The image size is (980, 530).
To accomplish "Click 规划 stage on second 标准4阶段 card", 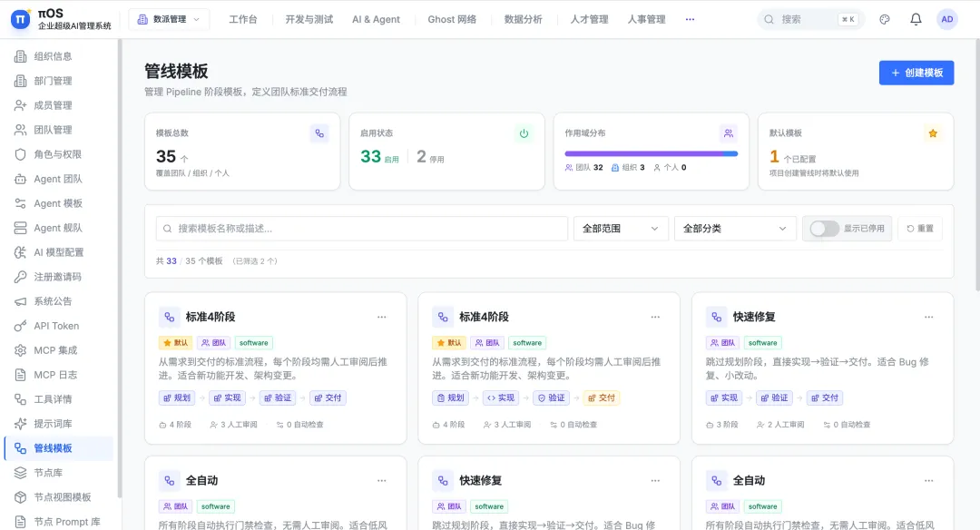I will (x=450, y=397).
